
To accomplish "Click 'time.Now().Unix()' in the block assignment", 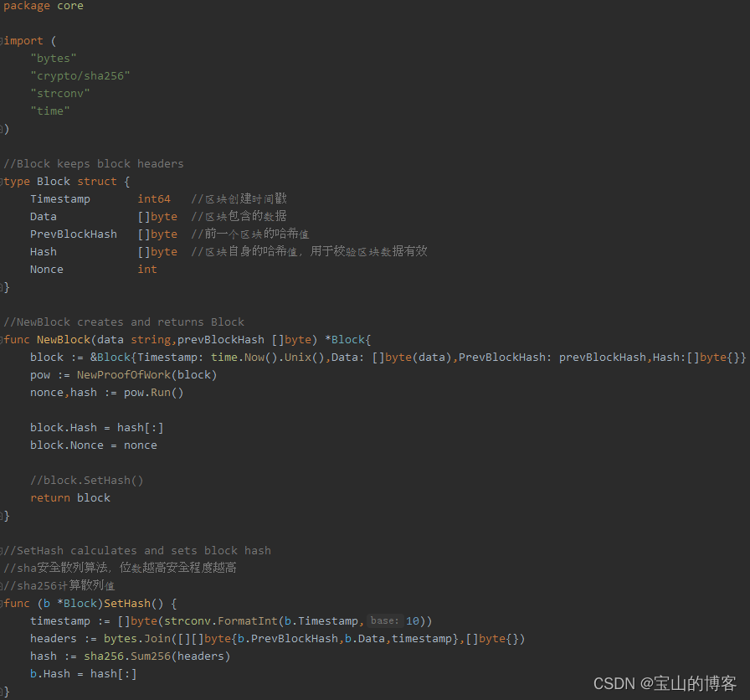I will pyautogui.click(x=268, y=358).
